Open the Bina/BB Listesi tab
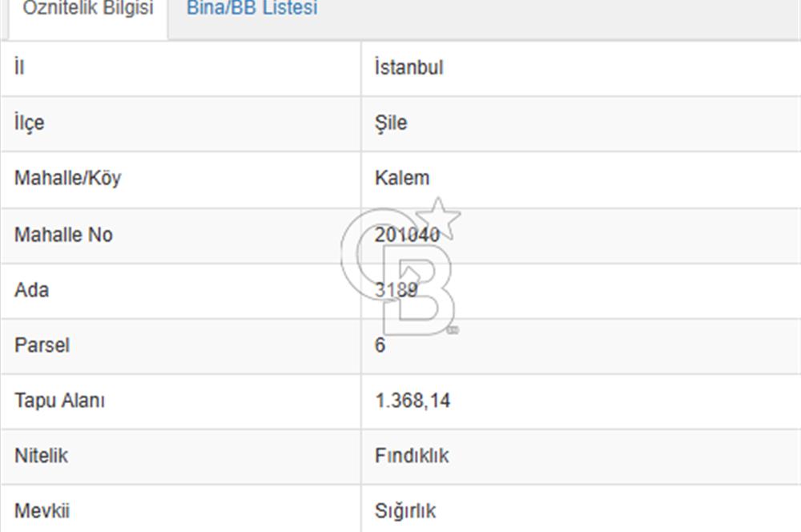This screenshot has height=532, width=801. (252, 8)
